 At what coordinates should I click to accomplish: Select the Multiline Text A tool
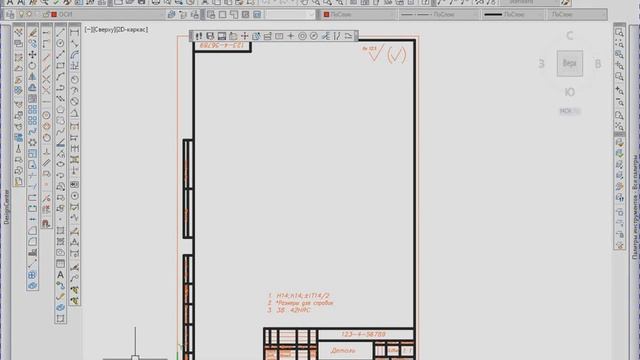point(60,275)
